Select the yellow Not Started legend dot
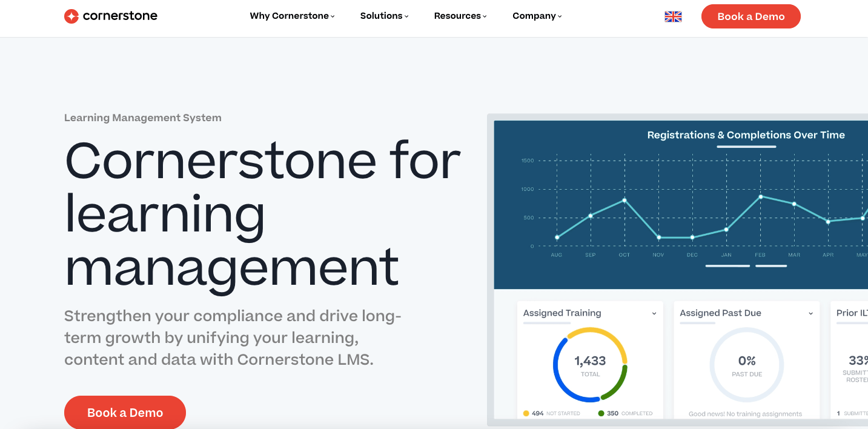Viewport: 868px width, 429px height. (x=526, y=414)
